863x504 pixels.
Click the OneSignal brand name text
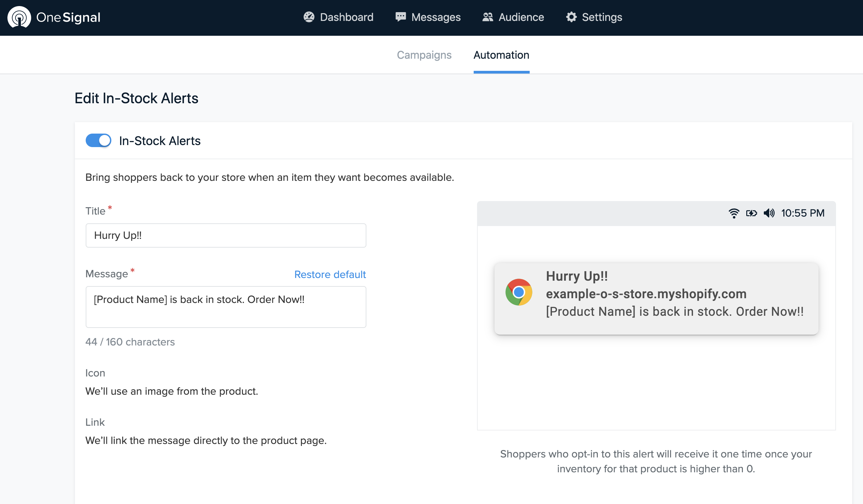tap(68, 18)
